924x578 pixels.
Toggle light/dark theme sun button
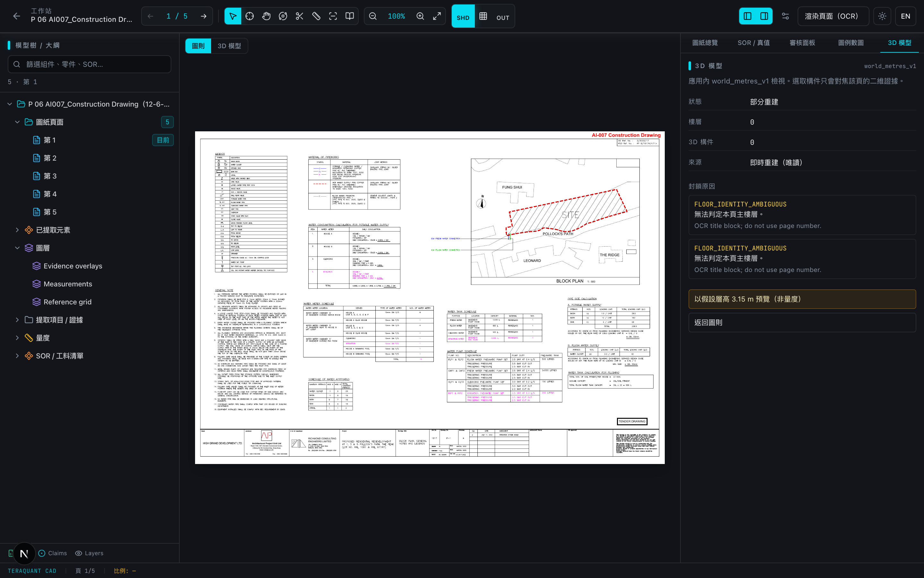(882, 16)
